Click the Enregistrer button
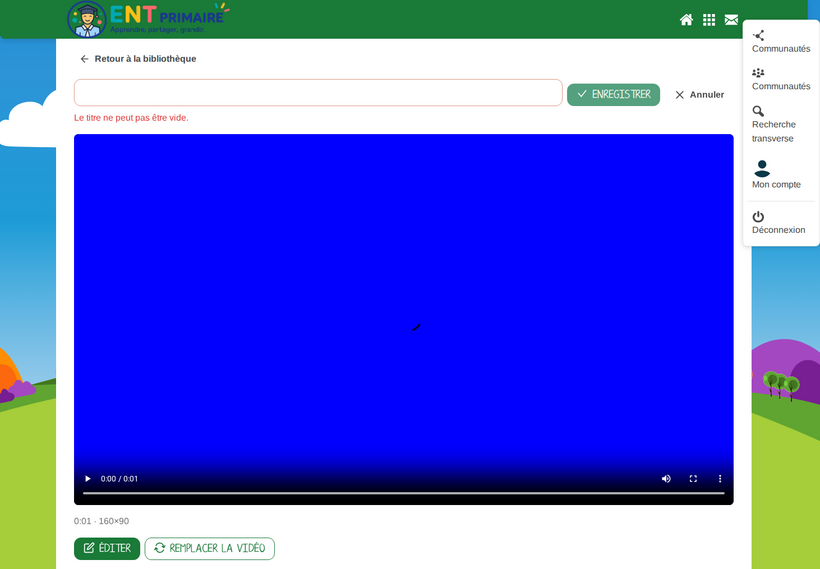The image size is (820, 569). click(613, 95)
